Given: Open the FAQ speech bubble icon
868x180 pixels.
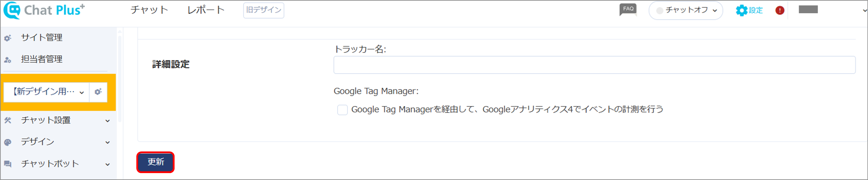Looking at the screenshot, I should click(628, 9).
